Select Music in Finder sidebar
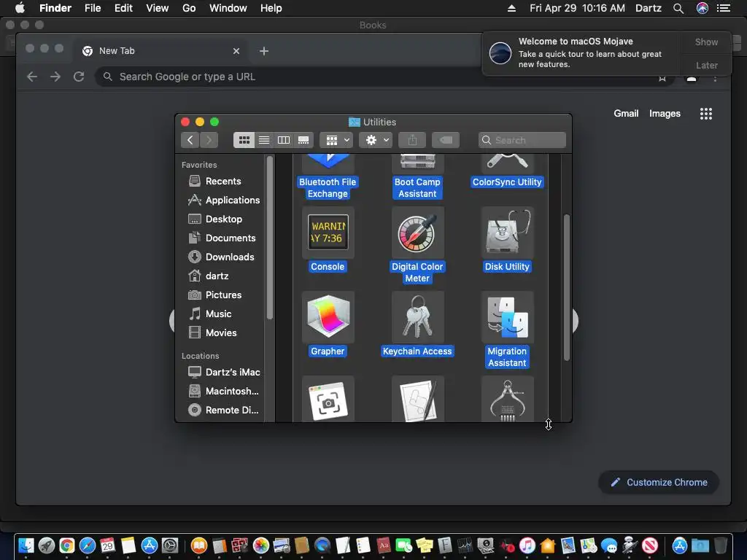This screenshot has width=747, height=560. 223,314
